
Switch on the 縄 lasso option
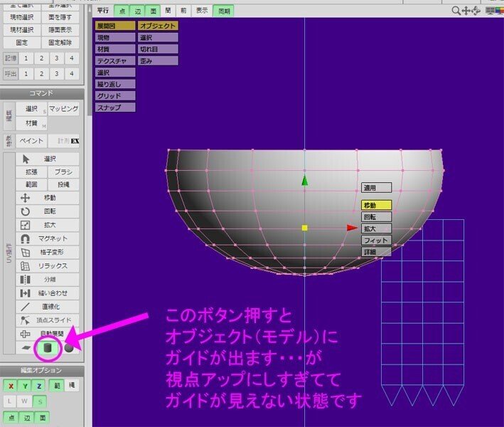[x=71, y=385]
